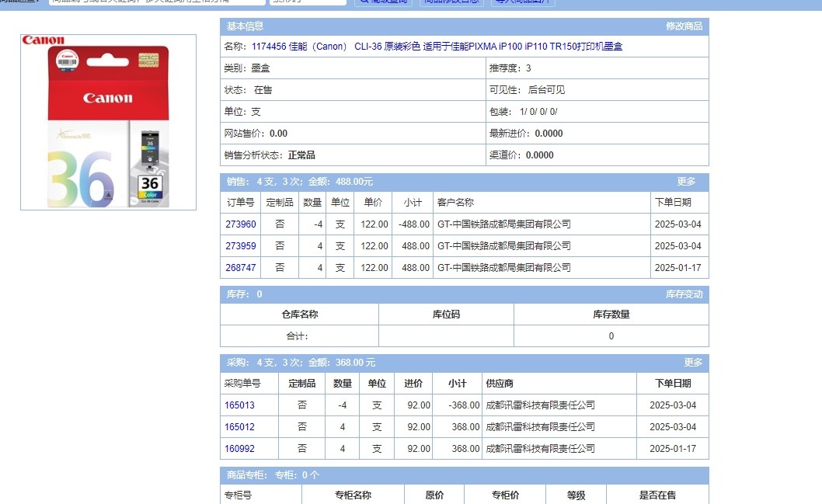Viewport: 822px width, 504px height.
Task: Open sales order 273960
Action: point(241,224)
